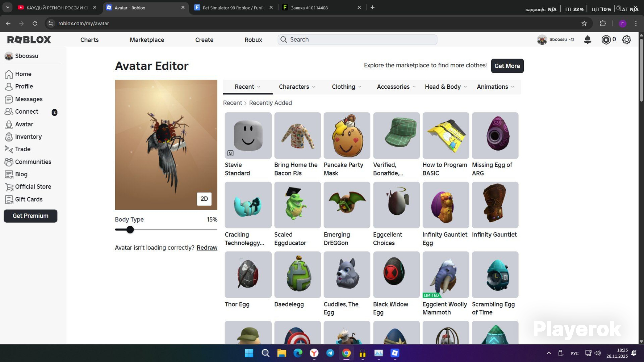Click the Get Premium button
The width and height of the screenshot is (644, 362).
30,216
